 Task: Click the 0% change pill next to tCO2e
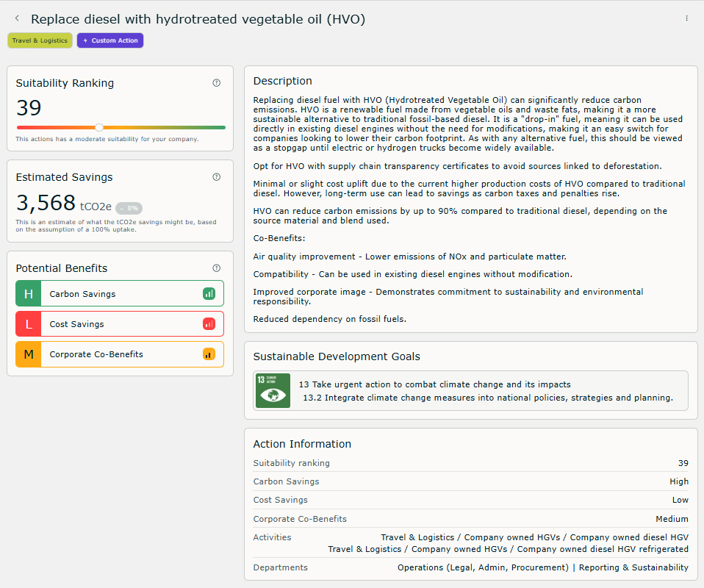click(x=129, y=208)
